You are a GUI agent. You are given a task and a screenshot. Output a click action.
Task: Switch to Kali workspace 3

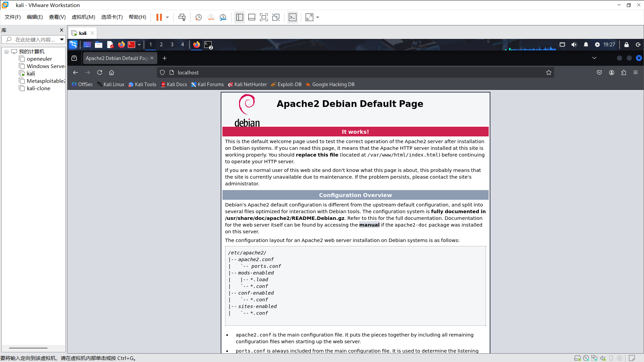172,45
